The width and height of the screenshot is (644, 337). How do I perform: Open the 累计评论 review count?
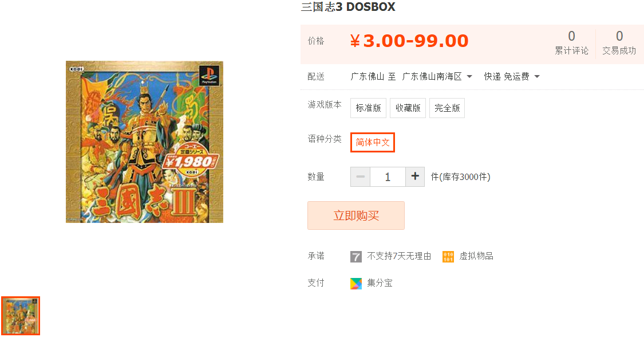click(x=571, y=43)
